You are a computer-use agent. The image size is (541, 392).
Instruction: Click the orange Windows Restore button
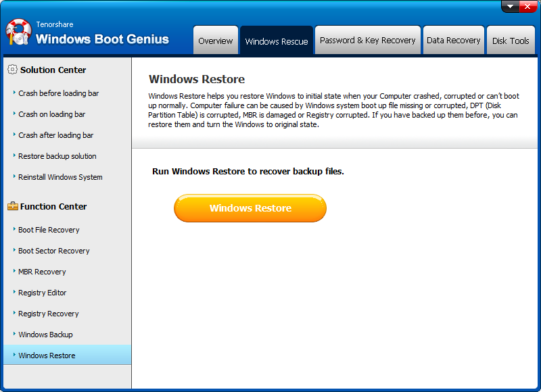(x=250, y=208)
